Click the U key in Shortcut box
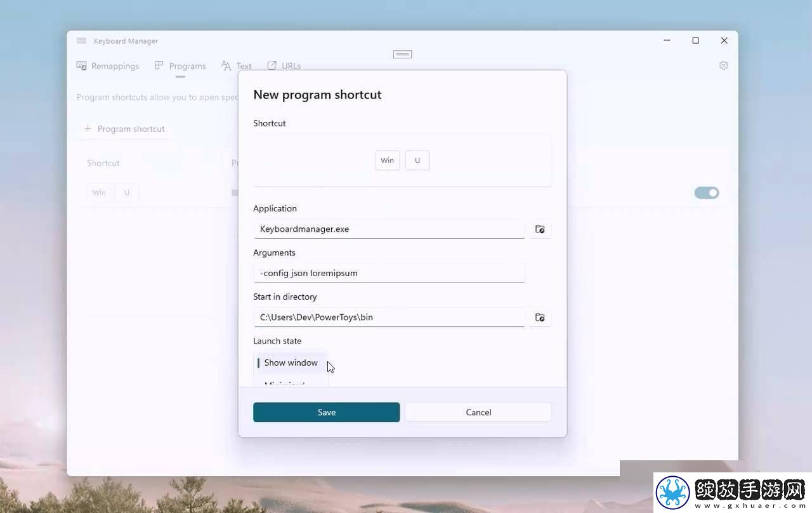 click(417, 161)
